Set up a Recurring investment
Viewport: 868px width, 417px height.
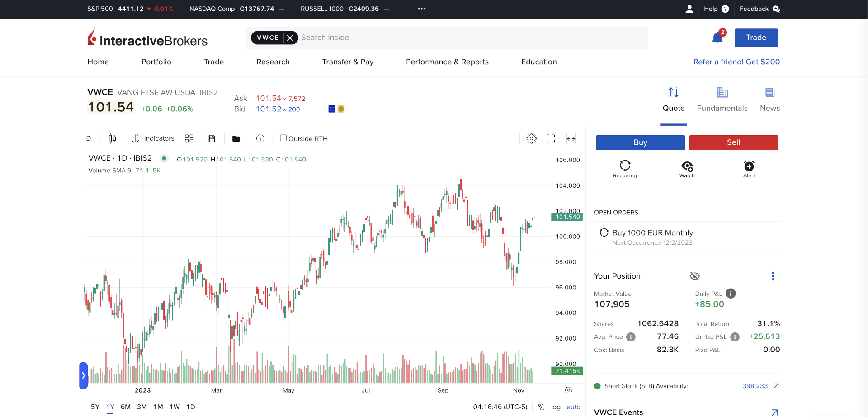click(624, 169)
